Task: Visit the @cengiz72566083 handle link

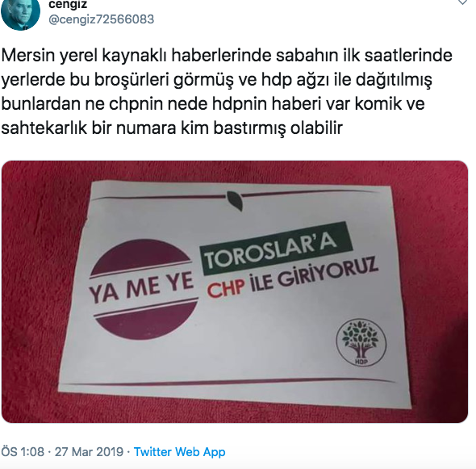Action: coord(102,19)
